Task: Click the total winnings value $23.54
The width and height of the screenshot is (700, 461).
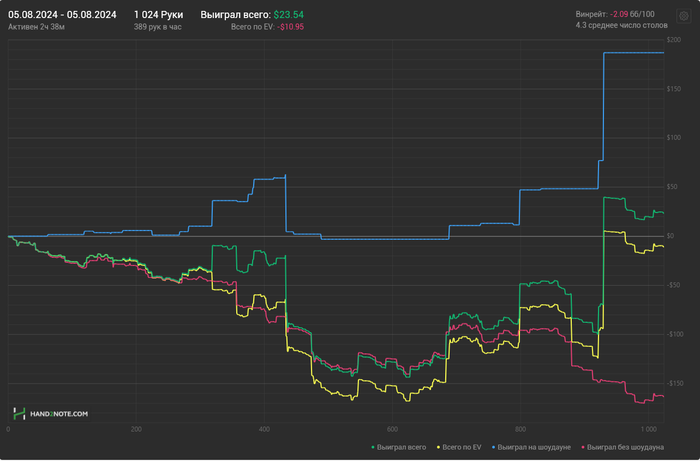Action: [288, 15]
